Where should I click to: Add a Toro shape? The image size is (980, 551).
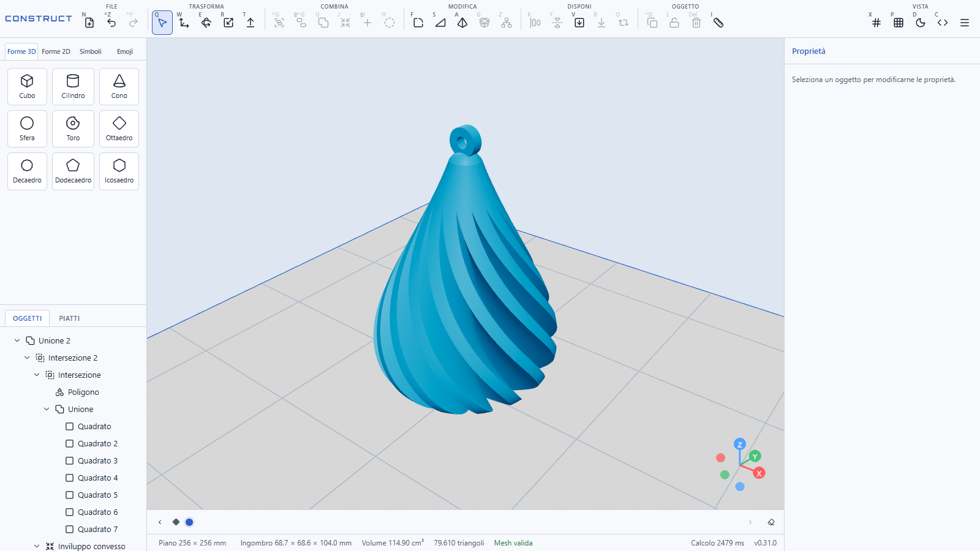[73, 129]
